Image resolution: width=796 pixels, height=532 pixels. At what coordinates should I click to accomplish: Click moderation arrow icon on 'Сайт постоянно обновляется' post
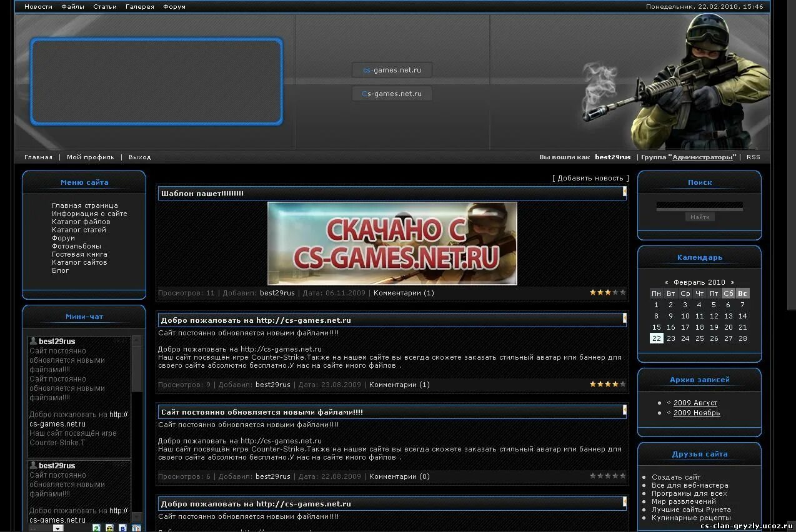tap(624, 410)
